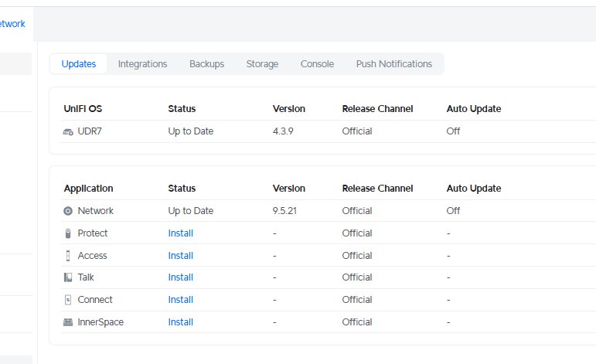
Task: Open the Backups tab
Action: [x=206, y=64]
